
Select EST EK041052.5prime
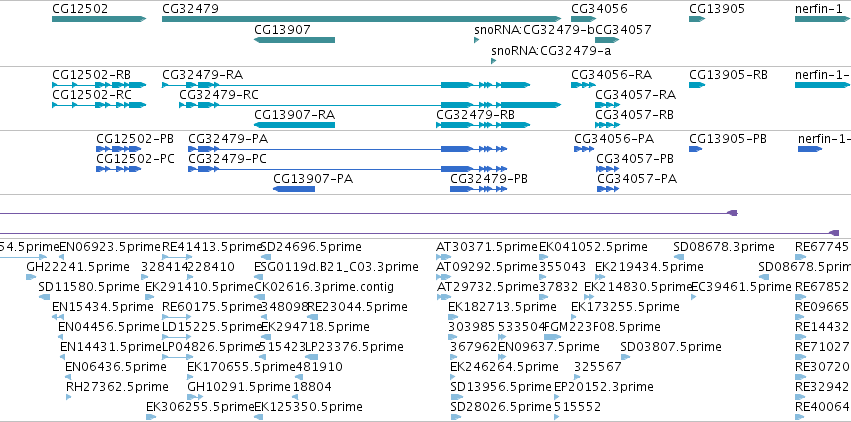[x=593, y=247]
